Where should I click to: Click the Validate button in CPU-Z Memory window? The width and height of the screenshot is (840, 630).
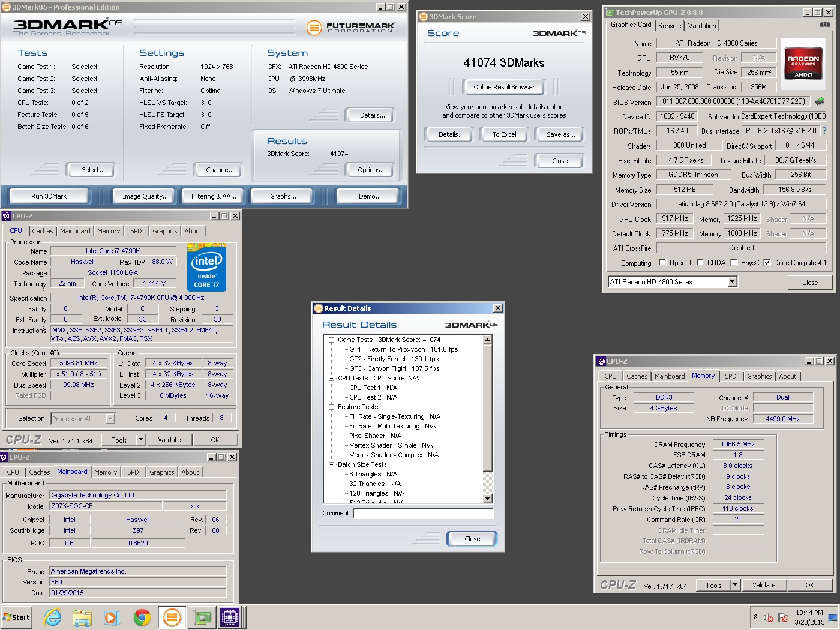pyautogui.click(x=764, y=585)
